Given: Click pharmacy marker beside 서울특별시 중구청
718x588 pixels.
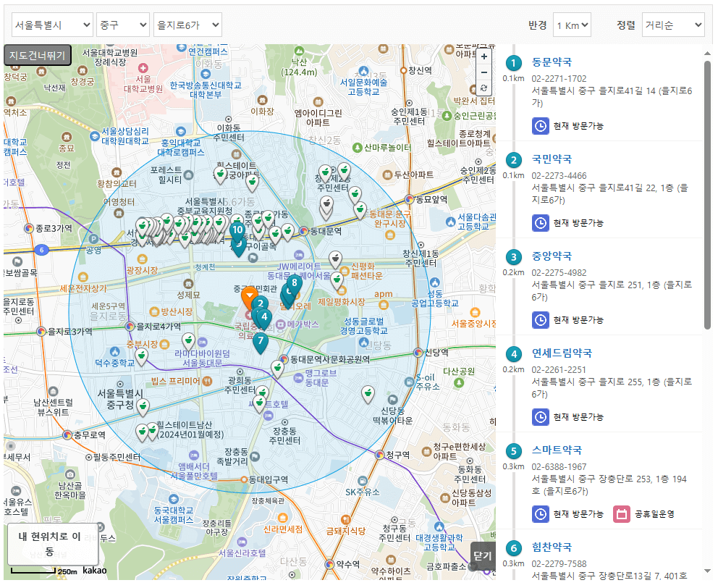Looking at the screenshot, I should tap(143, 408).
